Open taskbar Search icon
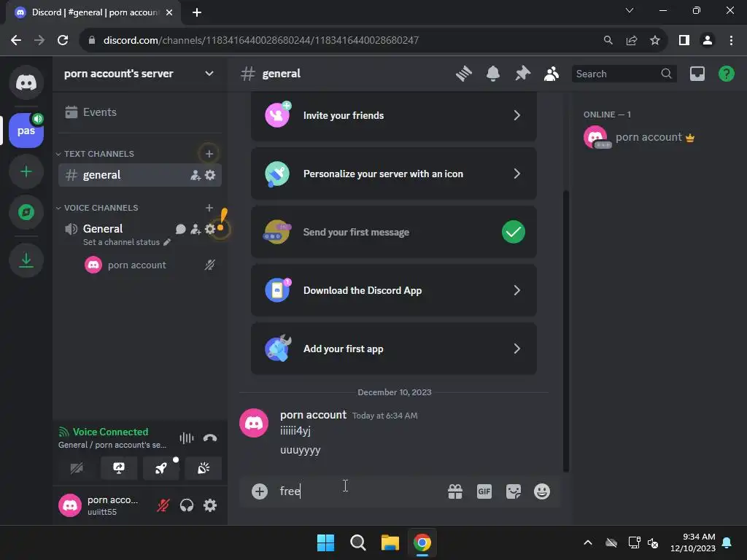747x560 pixels. [x=357, y=542]
